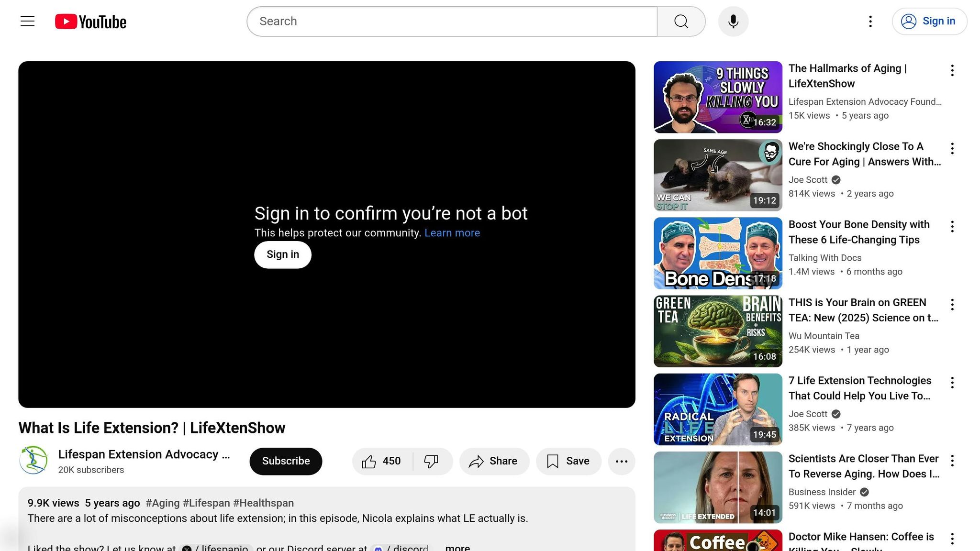Open We're Shockingly Close To A Cure title

(x=864, y=154)
